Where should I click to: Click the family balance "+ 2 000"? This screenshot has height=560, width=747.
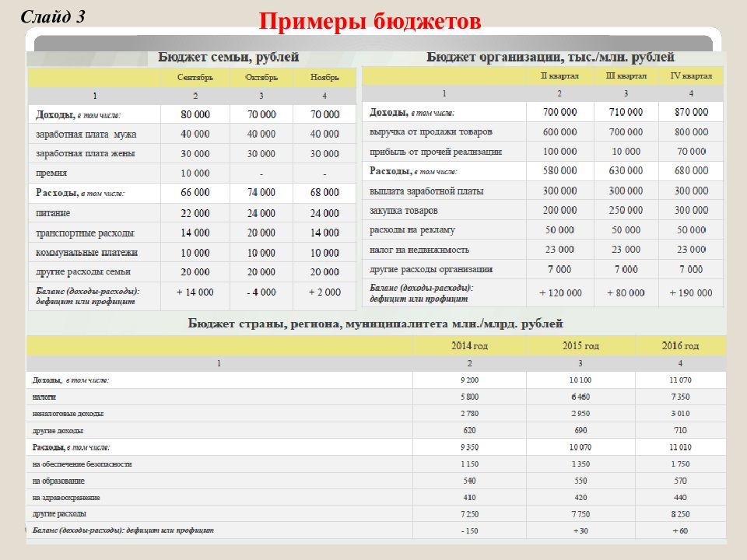pyautogui.click(x=325, y=292)
